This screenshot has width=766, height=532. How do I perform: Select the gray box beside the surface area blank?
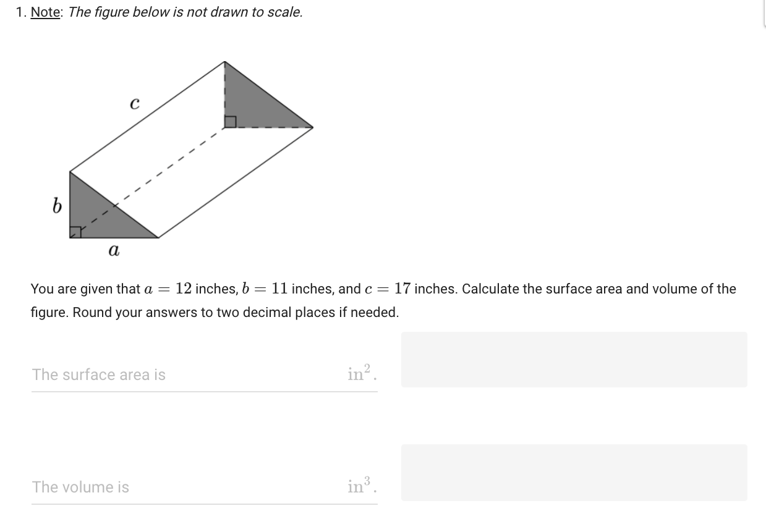(x=574, y=359)
